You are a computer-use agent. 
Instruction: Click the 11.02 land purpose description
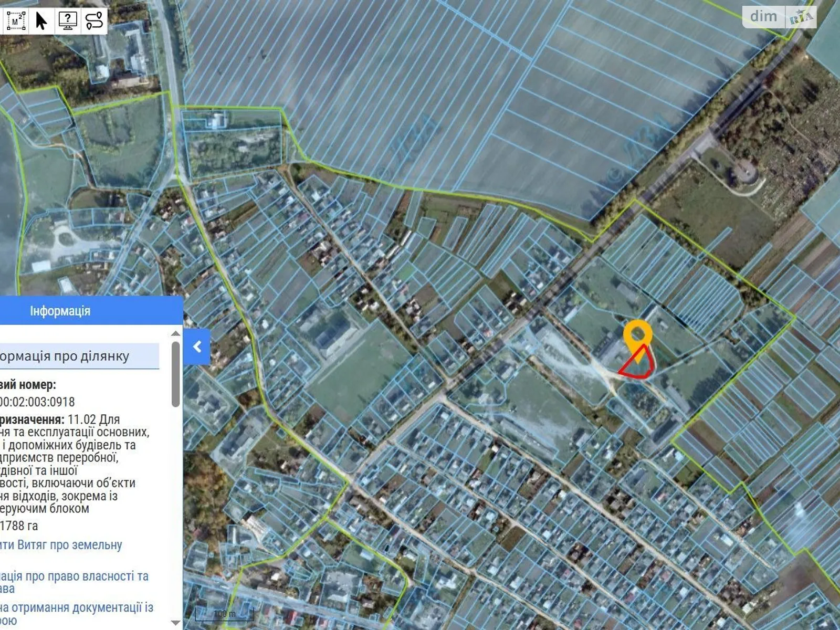[73, 464]
